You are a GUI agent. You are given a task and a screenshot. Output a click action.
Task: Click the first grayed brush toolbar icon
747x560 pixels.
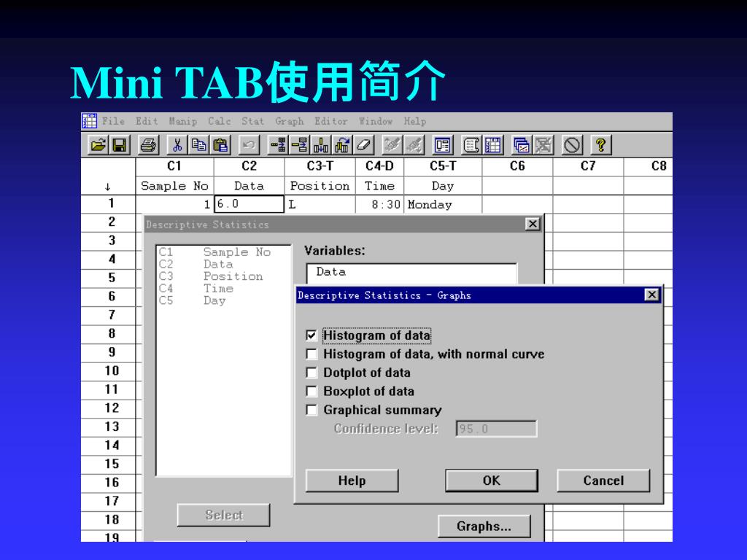[x=392, y=145]
